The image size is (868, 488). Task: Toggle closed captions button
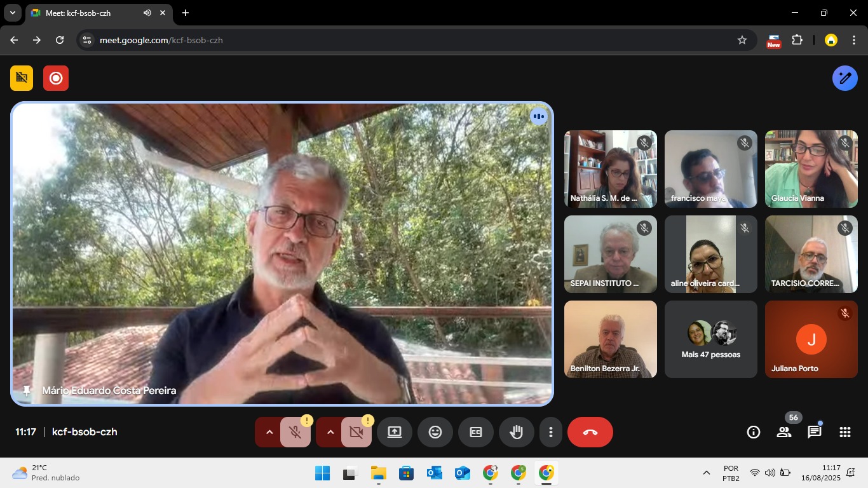[x=475, y=432]
